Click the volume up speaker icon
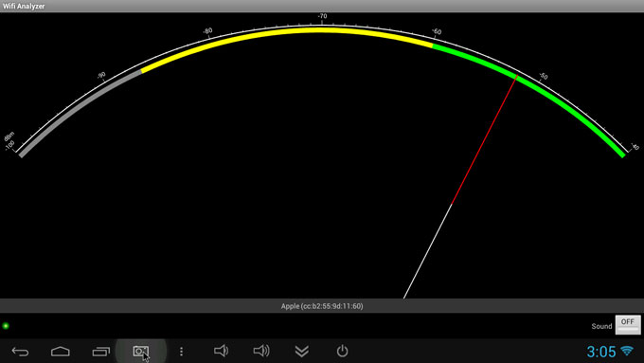The height and width of the screenshot is (363, 644). click(x=261, y=351)
